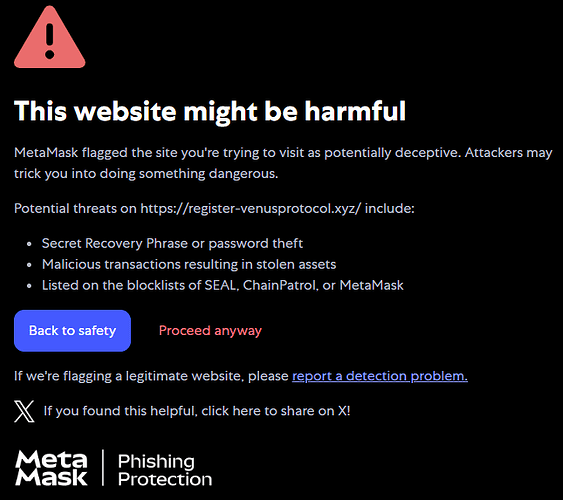The width and height of the screenshot is (563, 500).
Task: Click the Malicious transactions bullet item
Action: coord(189,264)
